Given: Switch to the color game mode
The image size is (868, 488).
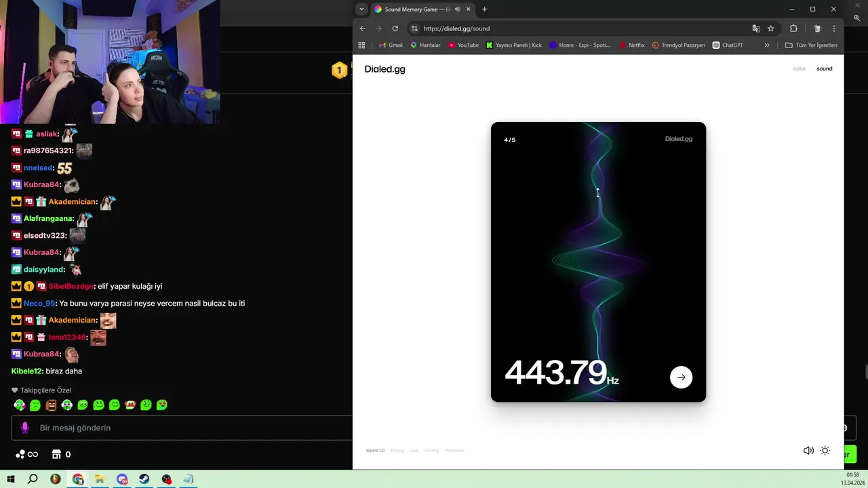Looking at the screenshot, I should pyautogui.click(x=800, y=68).
